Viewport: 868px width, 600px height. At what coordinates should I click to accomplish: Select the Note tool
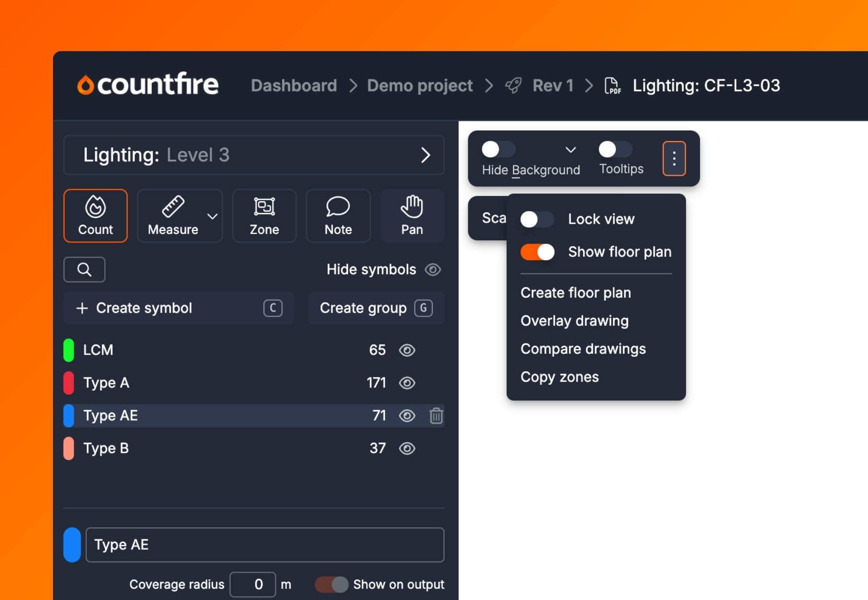[x=338, y=216]
